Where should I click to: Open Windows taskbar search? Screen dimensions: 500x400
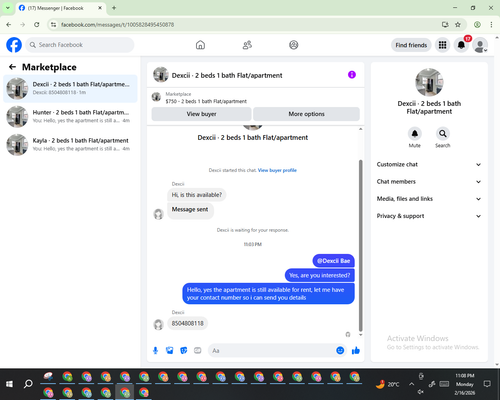pyautogui.click(x=28, y=384)
